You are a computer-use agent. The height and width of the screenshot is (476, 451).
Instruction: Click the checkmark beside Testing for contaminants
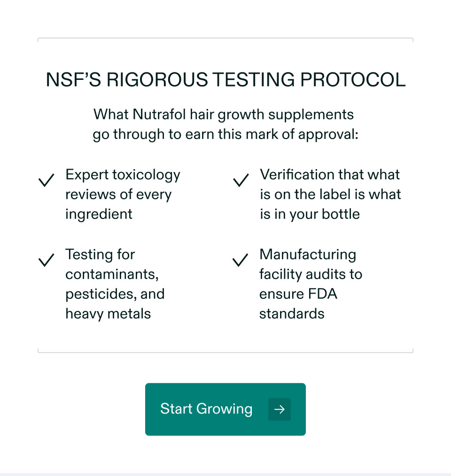pyautogui.click(x=46, y=259)
